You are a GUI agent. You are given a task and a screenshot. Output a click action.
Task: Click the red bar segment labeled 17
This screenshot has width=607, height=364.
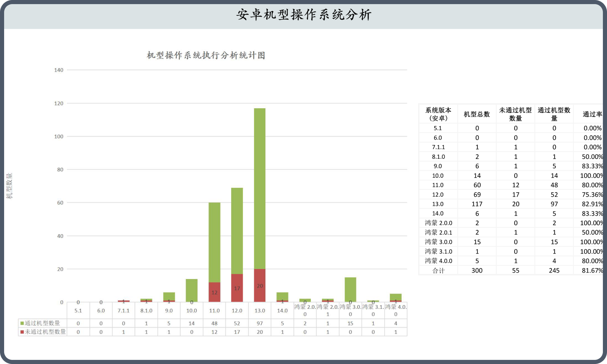pyautogui.click(x=237, y=288)
